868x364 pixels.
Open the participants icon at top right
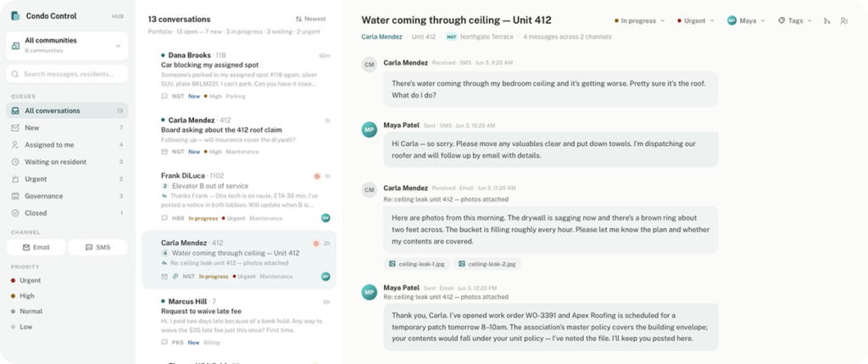tap(843, 20)
